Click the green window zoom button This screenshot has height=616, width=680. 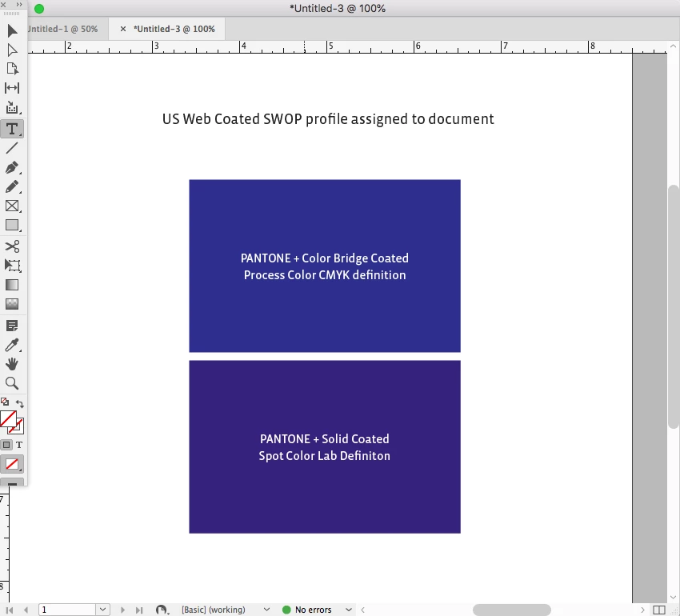click(x=39, y=9)
